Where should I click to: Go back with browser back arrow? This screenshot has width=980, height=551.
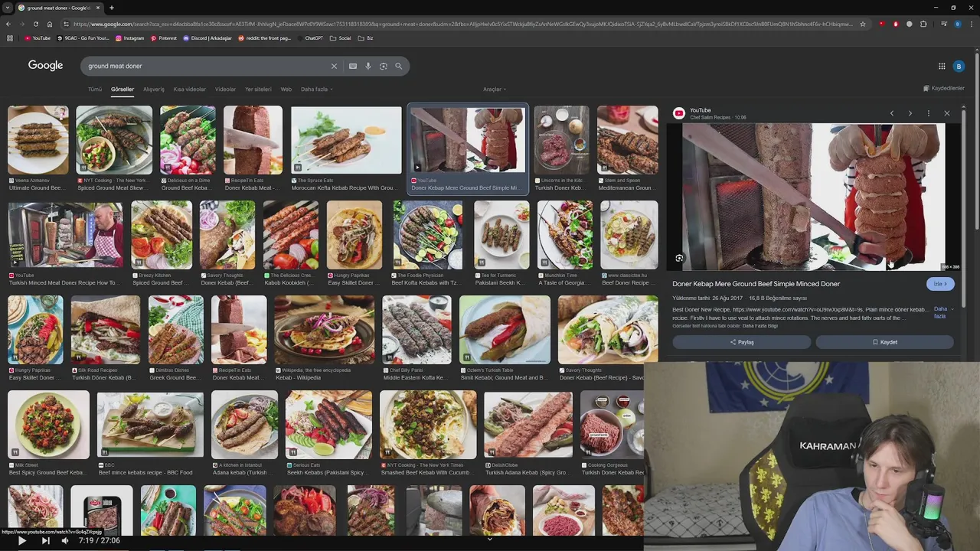(x=9, y=24)
